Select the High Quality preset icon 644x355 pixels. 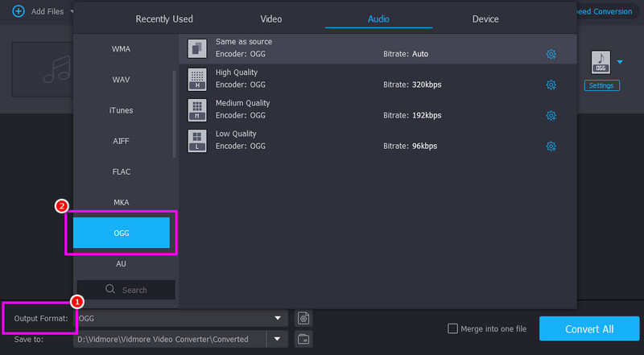[x=197, y=80]
